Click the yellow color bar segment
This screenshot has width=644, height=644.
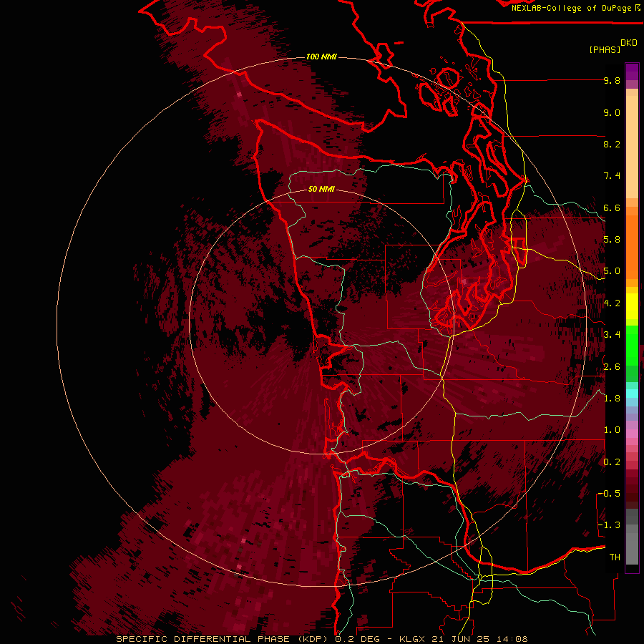click(632, 306)
